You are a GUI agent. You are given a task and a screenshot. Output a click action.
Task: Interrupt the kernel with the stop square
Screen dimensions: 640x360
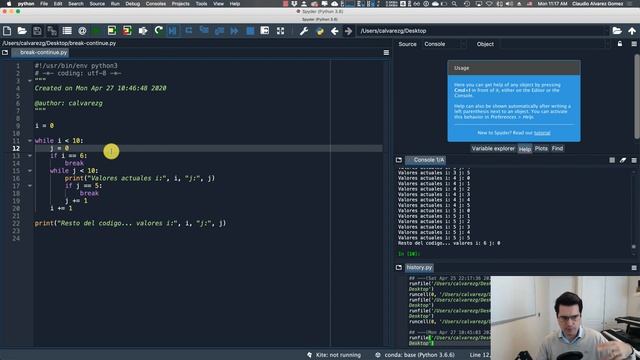pos(612,160)
